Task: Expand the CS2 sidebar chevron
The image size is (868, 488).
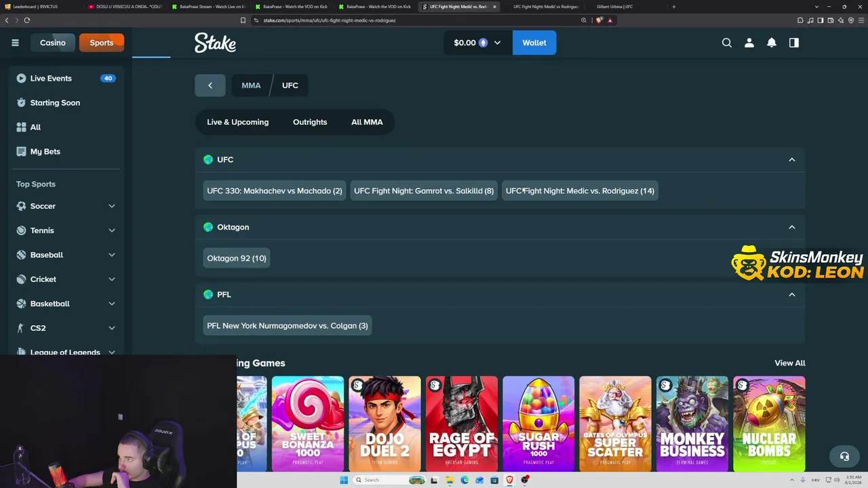Action: coord(112,328)
